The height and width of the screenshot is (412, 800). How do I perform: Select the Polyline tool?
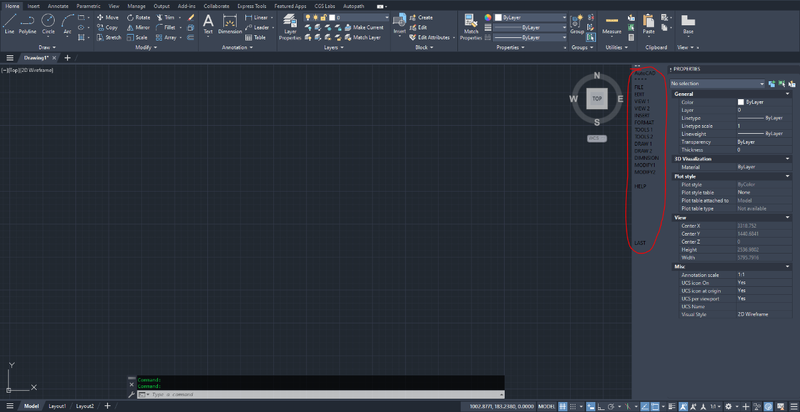[28, 21]
